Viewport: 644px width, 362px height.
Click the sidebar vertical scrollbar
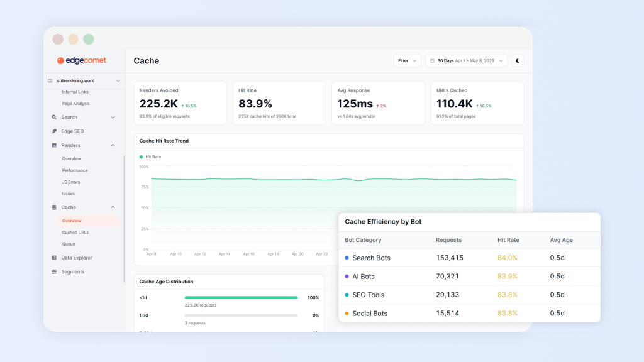(x=124, y=218)
